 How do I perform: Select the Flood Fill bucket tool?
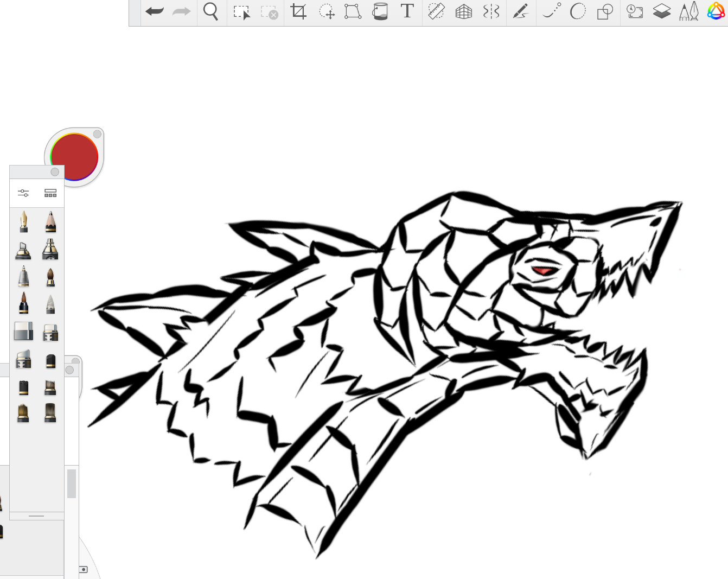[x=380, y=11]
